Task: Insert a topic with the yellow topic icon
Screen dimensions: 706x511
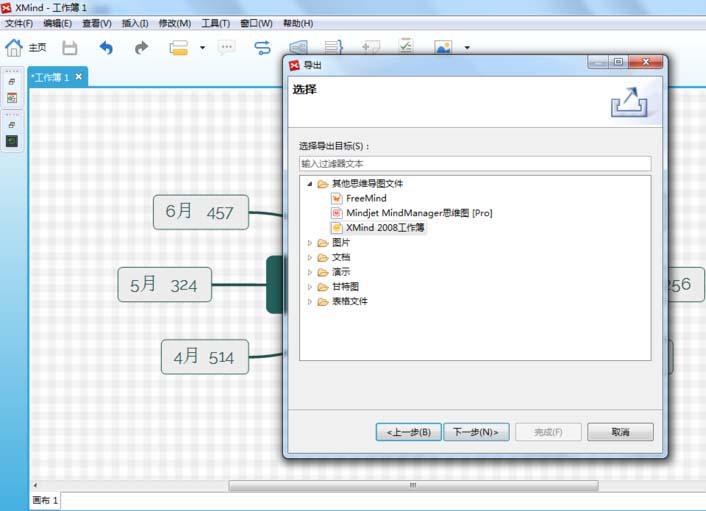Action: [178, 47]
